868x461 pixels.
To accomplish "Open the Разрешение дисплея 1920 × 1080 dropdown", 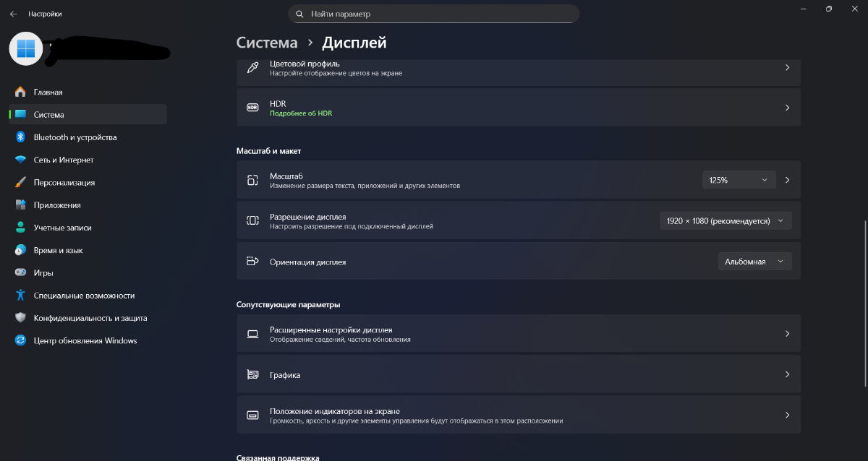I will pos(726,221).
